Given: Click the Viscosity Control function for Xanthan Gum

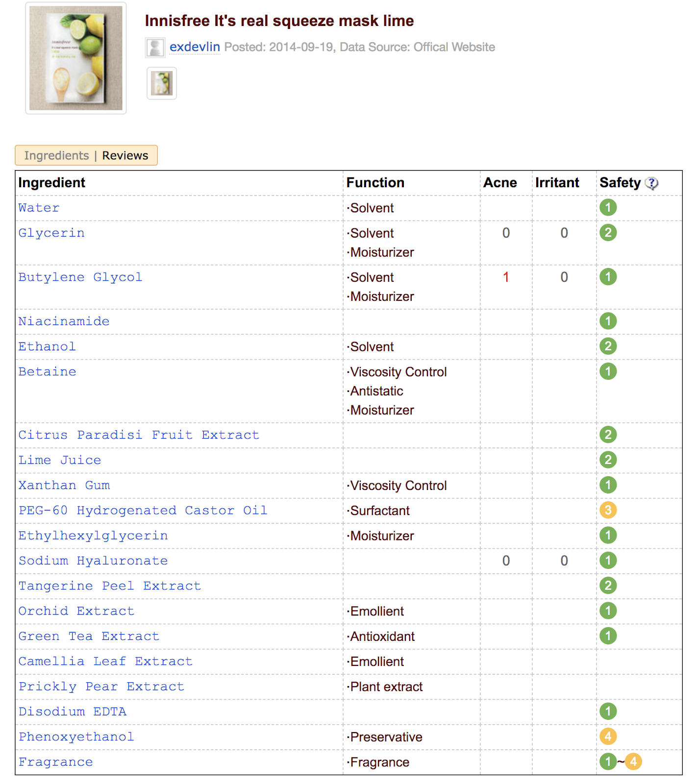Looking at the screenshot, I should pos(397,486).
